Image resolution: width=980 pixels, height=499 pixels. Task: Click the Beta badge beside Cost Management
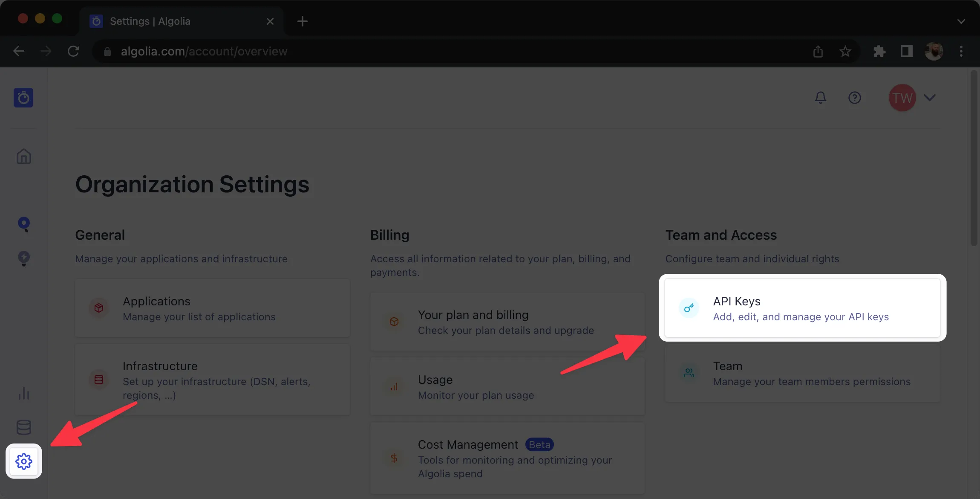point(539,444)
